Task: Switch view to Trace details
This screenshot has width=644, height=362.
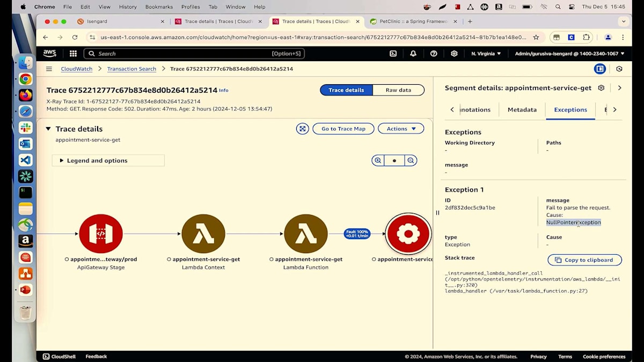Action: [346, 90]
